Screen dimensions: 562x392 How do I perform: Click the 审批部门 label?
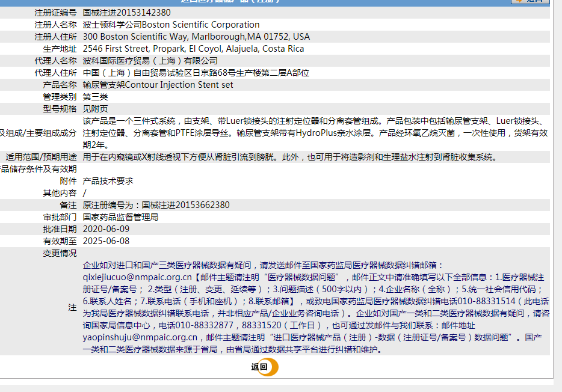pos(60,217)
